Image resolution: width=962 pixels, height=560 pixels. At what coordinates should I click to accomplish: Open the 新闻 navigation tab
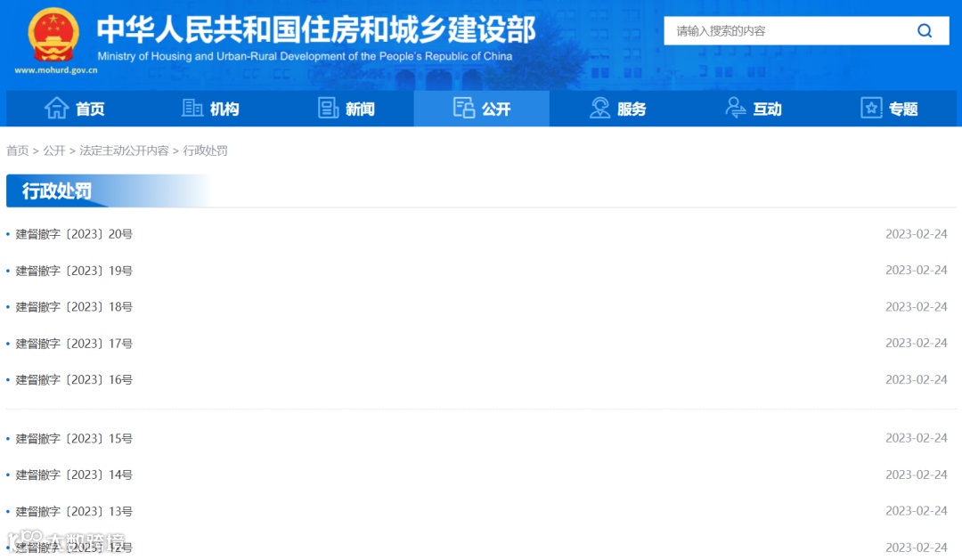346,109
